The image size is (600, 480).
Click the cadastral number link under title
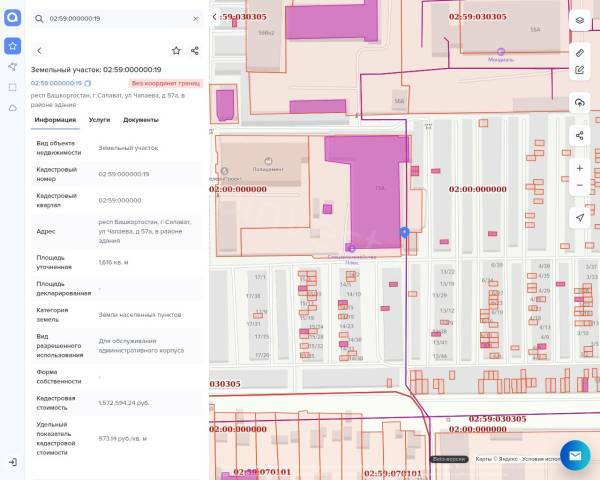(x=56, y=83)
